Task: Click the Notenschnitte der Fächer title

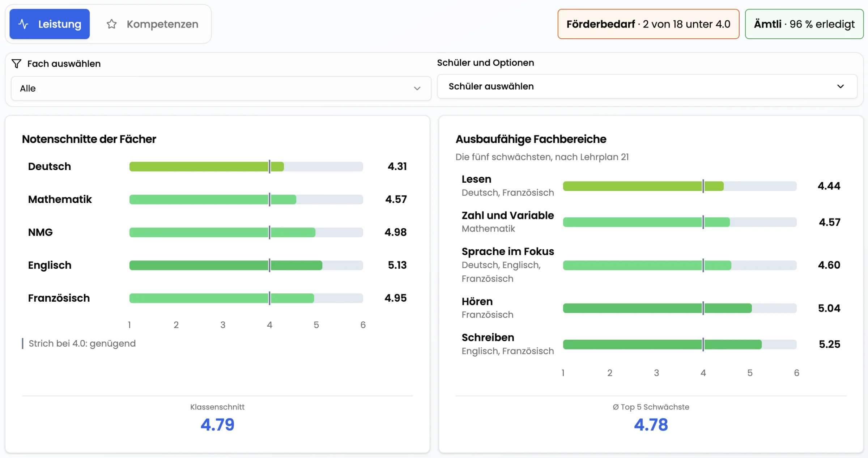Action: (x=89, y=139)
